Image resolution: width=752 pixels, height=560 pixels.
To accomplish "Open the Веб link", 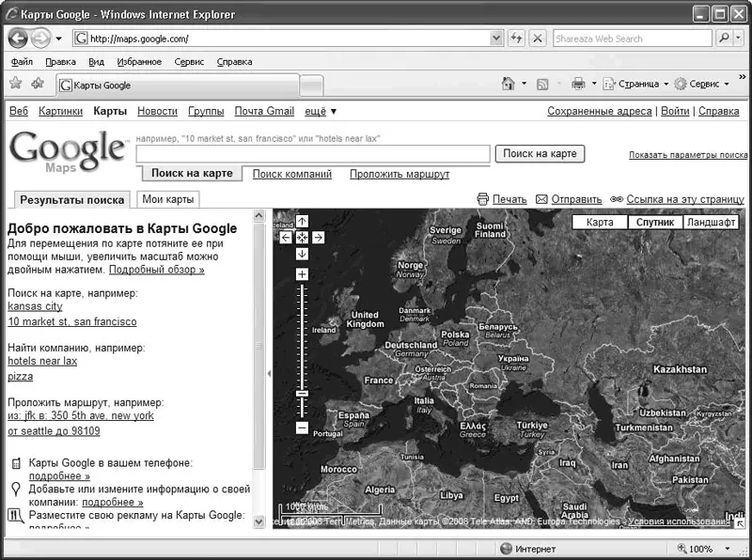I will [19, 111].
